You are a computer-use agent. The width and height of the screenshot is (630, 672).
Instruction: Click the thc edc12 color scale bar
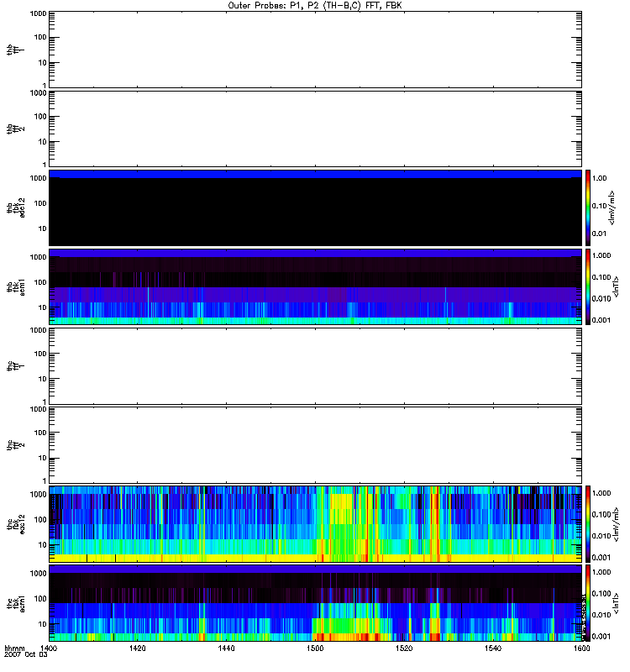[x=589, y=523]
